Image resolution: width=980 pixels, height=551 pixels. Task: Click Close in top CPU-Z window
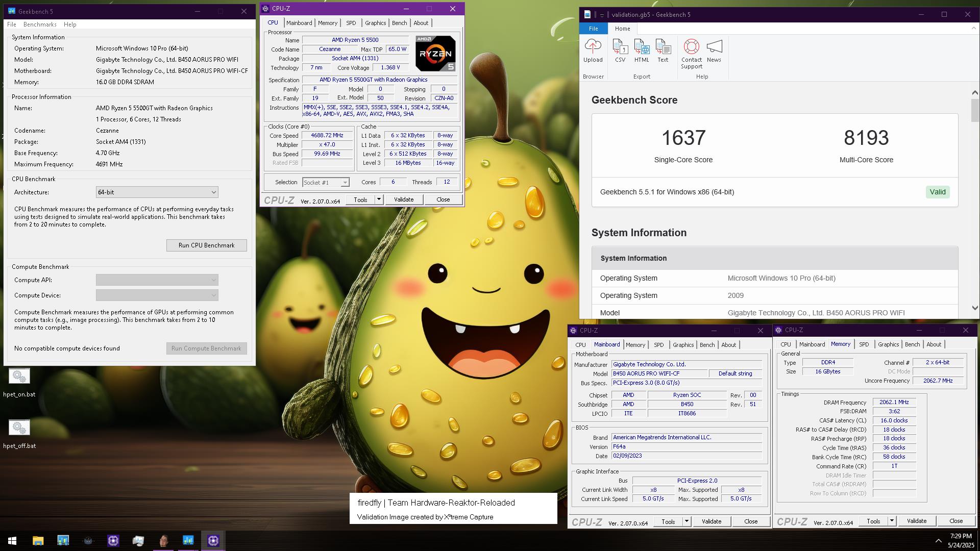coord(443,200)
